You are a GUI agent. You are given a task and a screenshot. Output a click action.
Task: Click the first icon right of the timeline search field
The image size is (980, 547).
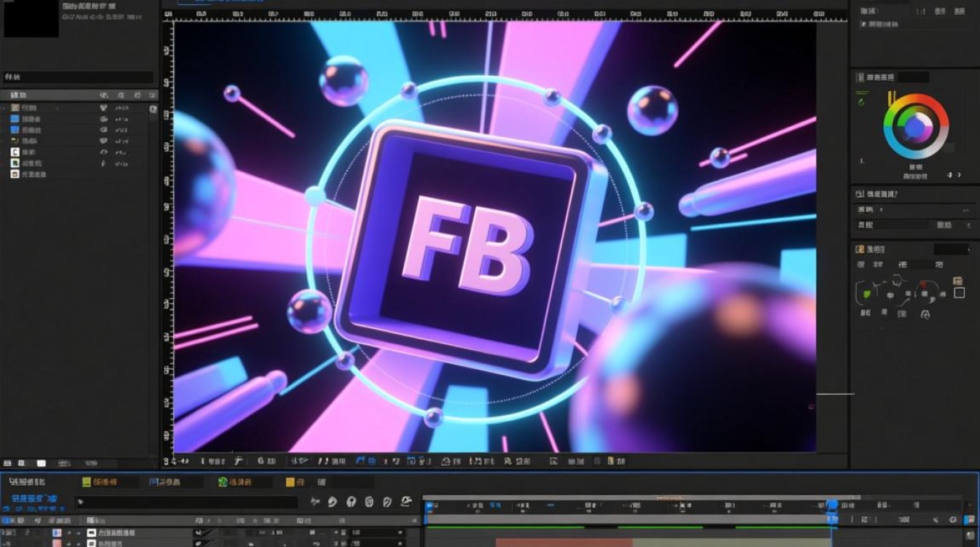(315, 502)
